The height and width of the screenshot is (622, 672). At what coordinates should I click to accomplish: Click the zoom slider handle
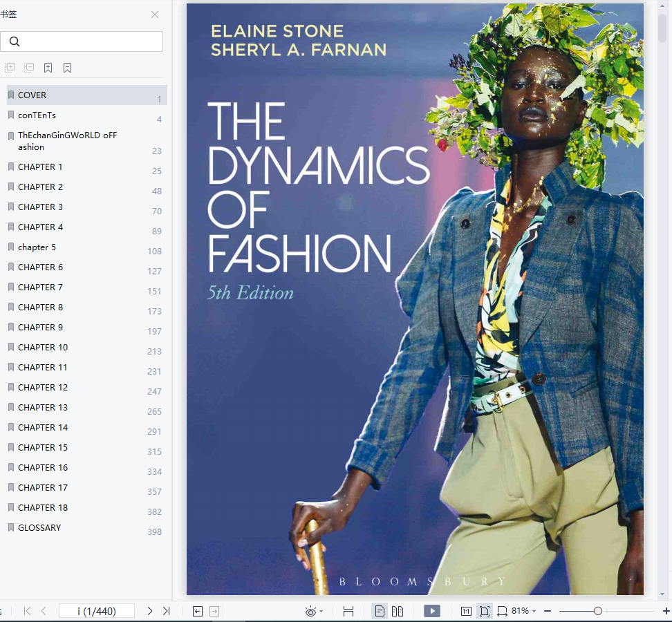click(x=598, y=611)
